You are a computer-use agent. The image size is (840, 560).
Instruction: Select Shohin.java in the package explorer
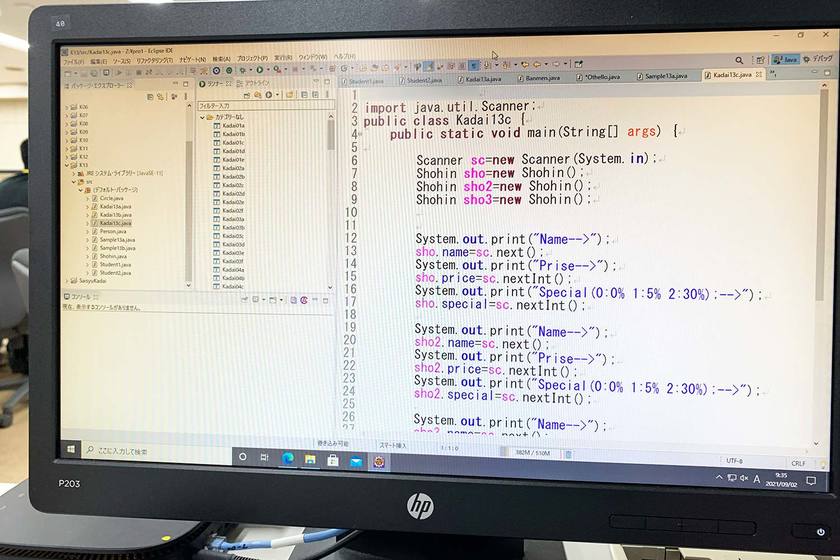point(113,256)
